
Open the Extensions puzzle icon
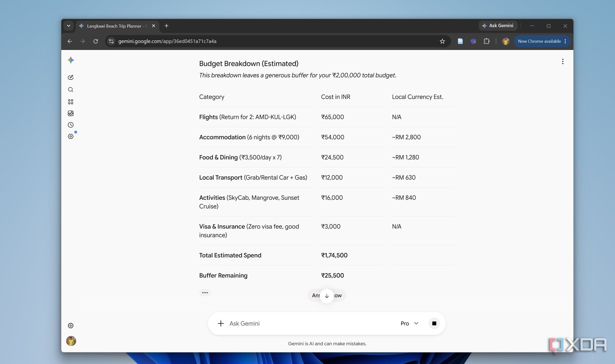pos(486,41)
